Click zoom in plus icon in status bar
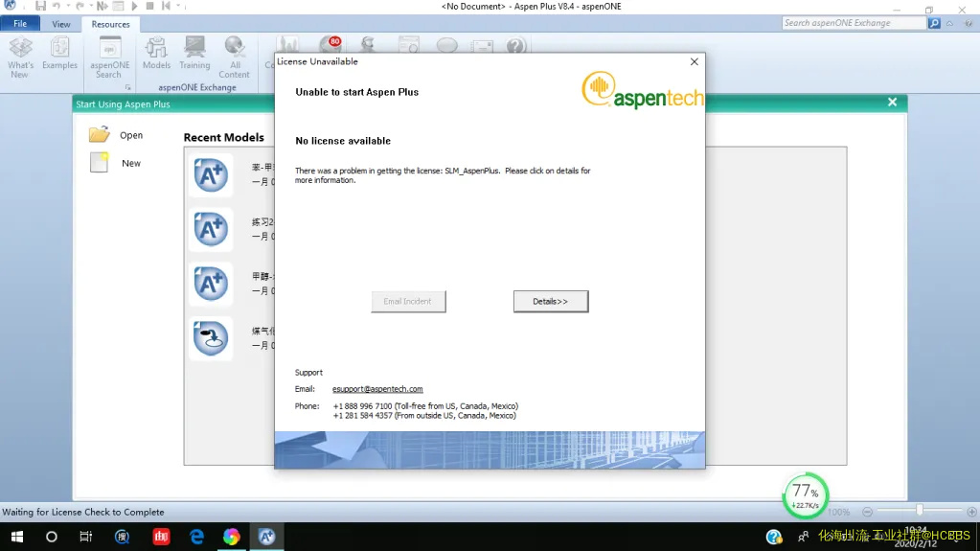980x551 pixels. tap(971, 512)
